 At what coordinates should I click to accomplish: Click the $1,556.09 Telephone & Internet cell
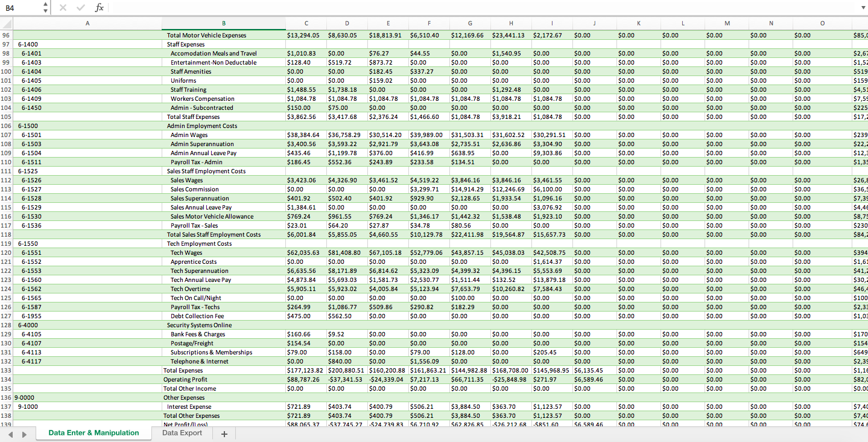click(429, 362)
